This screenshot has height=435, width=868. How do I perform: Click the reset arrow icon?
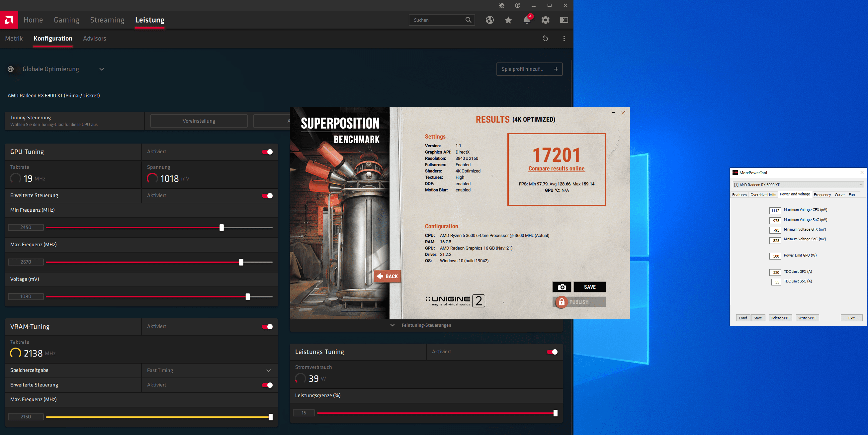[545, 39]
